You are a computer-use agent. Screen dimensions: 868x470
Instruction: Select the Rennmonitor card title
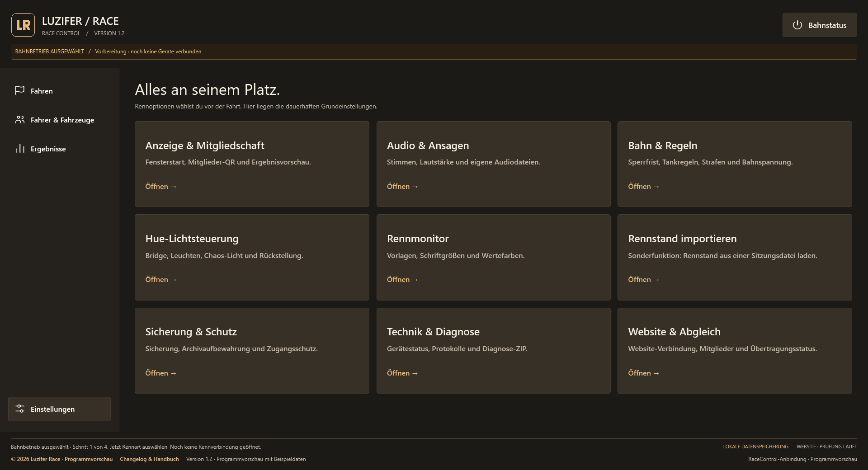(x=418, y=239)
